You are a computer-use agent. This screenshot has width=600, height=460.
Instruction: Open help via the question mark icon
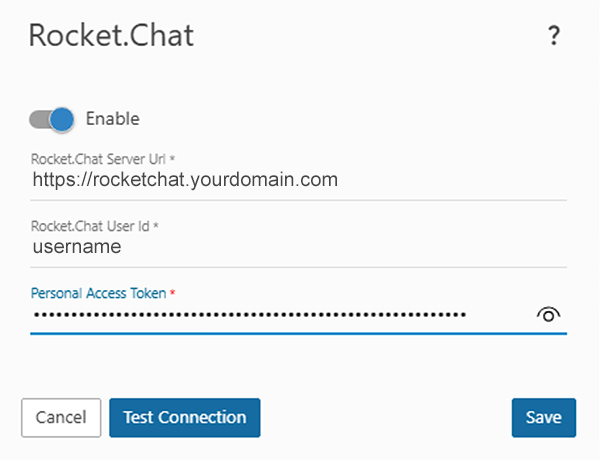click(553, 37)
